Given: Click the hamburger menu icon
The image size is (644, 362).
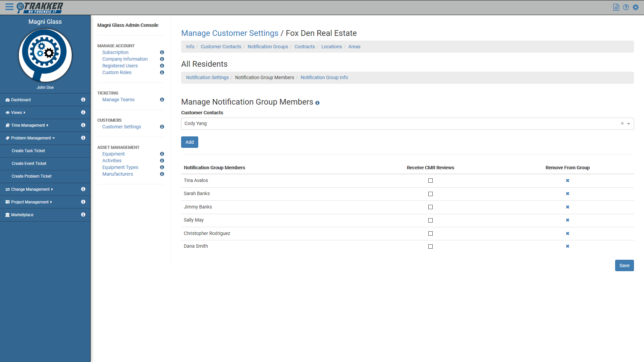Looking at the screenshot, I should point(9,7).
